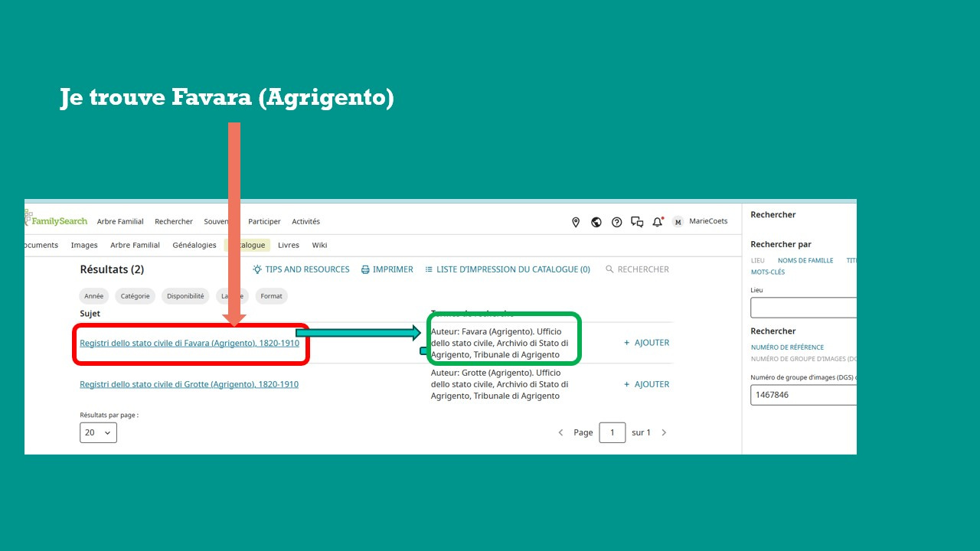Select NOMS DE FAMILLE search option
Viewport: 980px width, 551px height.
click(x=805, y=261)
